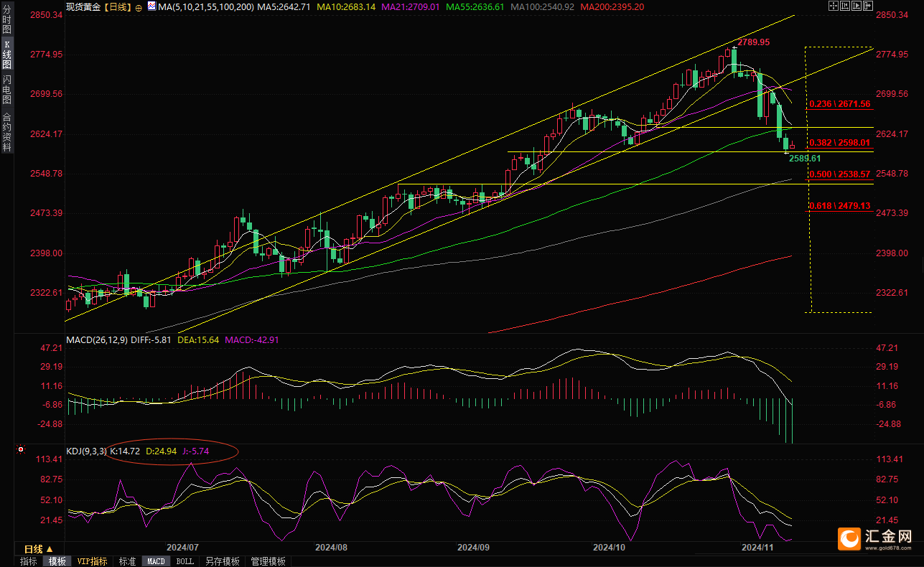Switch to the 闪电图 sidebar tab
924x567 pixels.
point(7,90)
